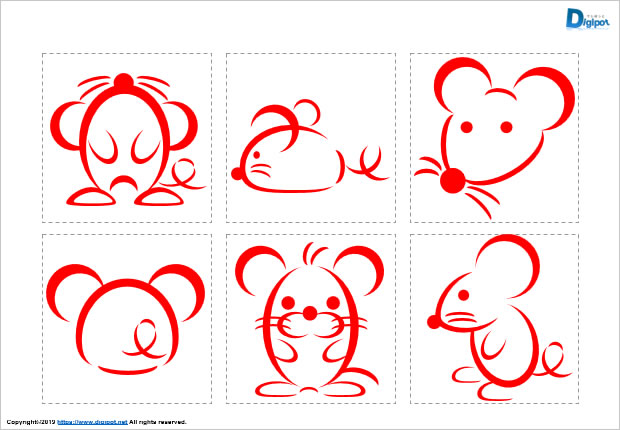Select the mouse-from-behind illustration with curly tail
Viewport: 620px width, 430px height.
(126, 316)
